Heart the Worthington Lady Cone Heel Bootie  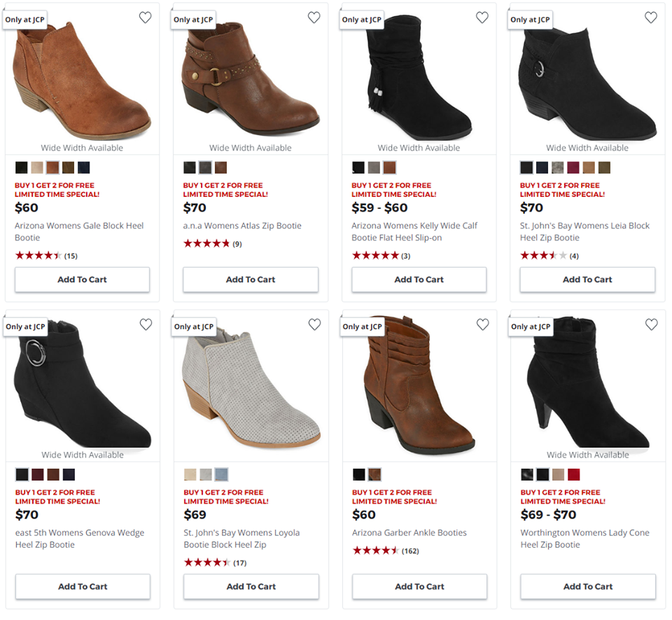tap(652, 324)
